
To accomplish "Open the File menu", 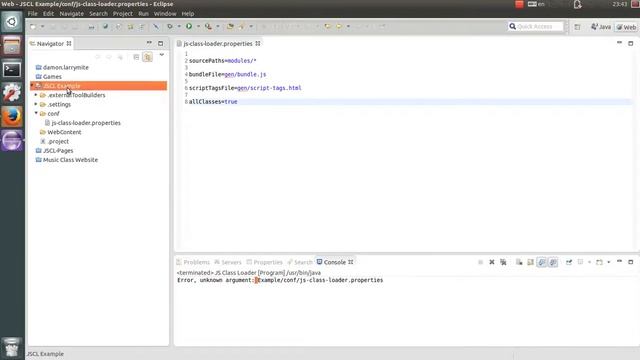I will pyautogui.click(x=32, y=13).
